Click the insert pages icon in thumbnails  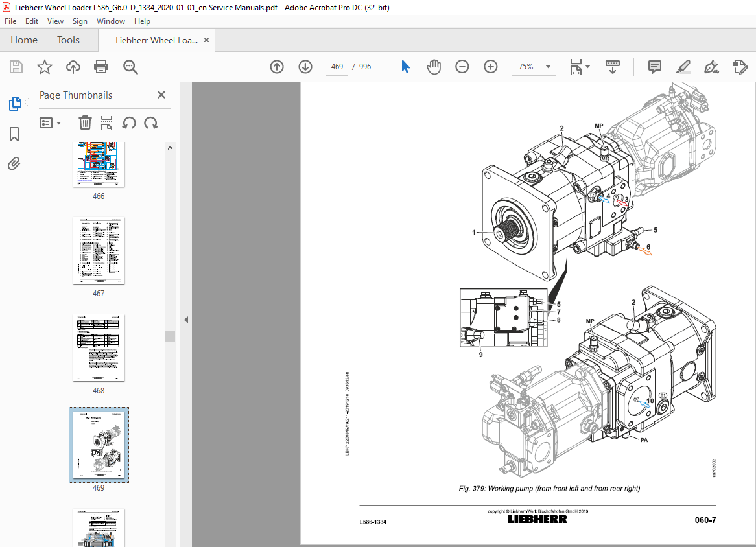(106, 123)
